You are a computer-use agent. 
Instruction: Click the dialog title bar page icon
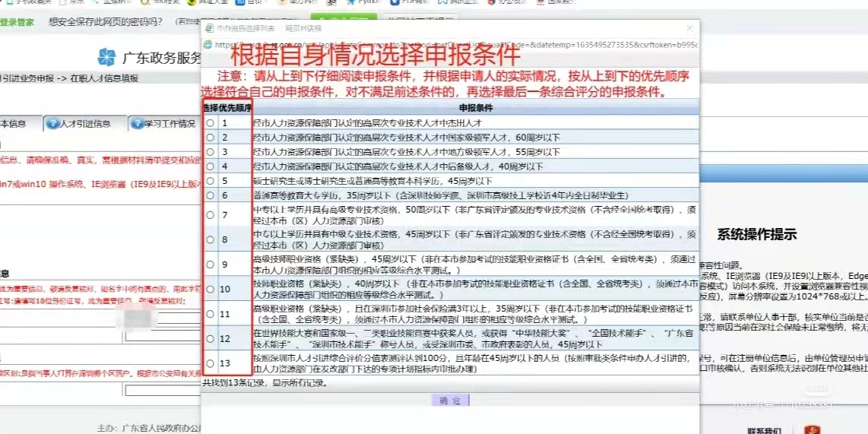(x=209, y=27)
